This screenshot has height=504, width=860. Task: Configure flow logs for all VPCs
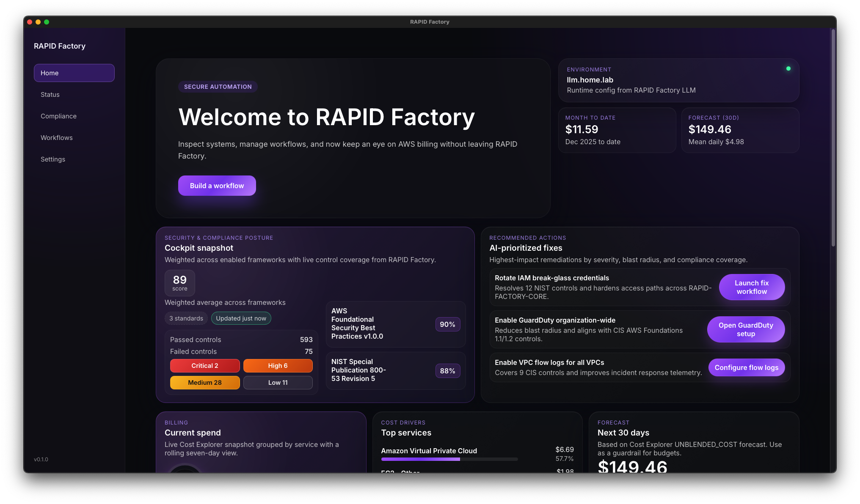pos(746,367)
